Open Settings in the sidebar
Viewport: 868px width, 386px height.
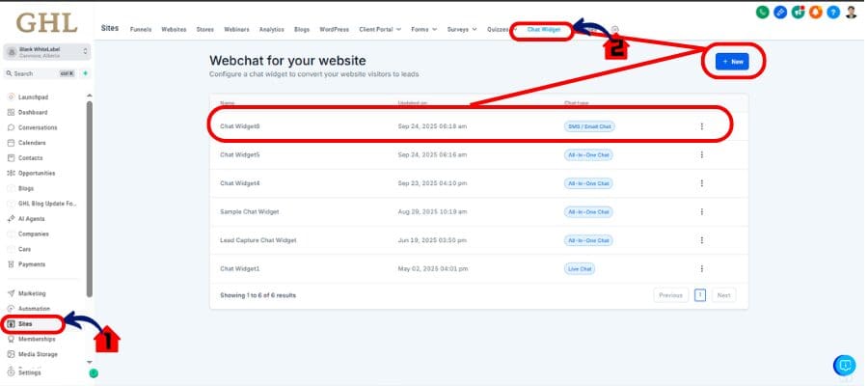tap(29, 372)
